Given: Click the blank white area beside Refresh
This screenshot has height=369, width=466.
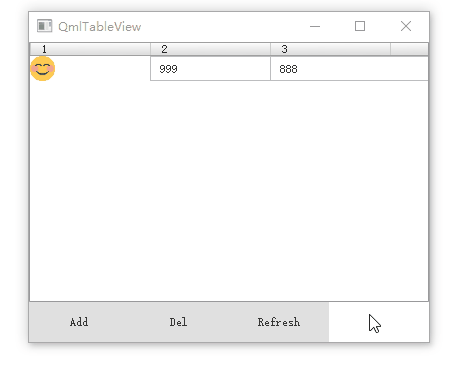Looking at the screenshot, I should pos(379,322).
